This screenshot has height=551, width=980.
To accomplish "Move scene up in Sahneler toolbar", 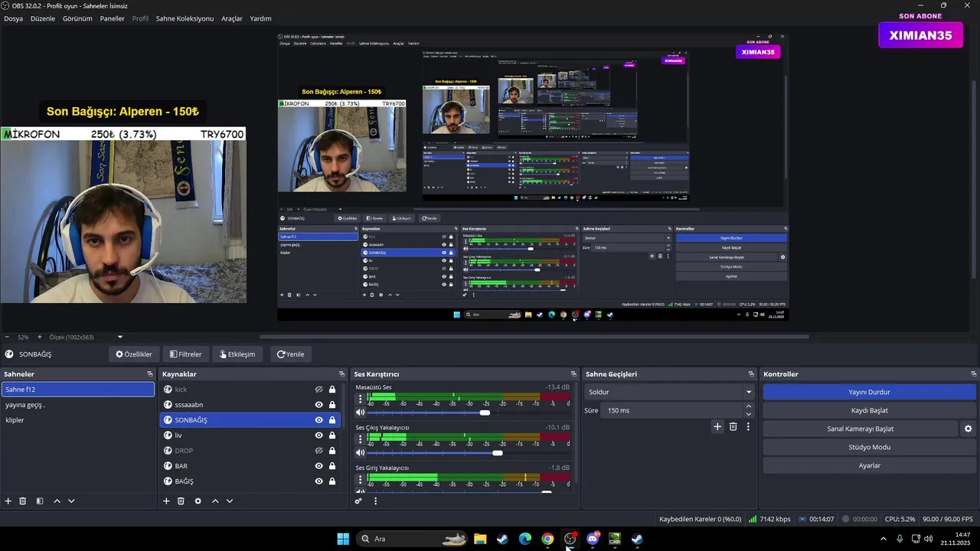I will tap(57, 501).
